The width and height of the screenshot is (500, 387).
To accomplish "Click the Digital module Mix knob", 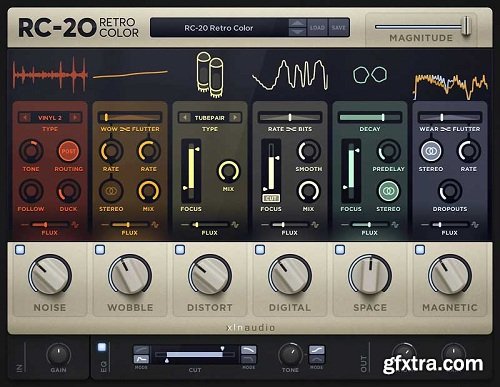I will [x=309, y=191].
